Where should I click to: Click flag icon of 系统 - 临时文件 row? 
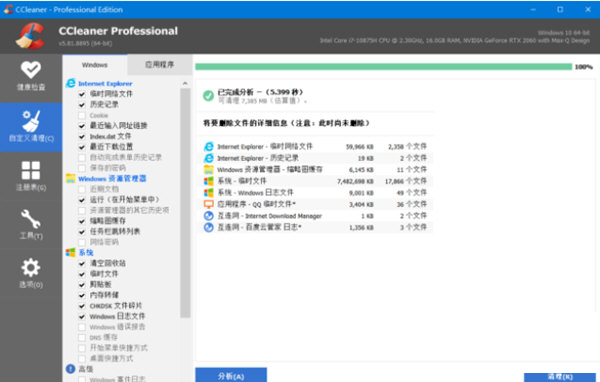(x=209, y=181)
